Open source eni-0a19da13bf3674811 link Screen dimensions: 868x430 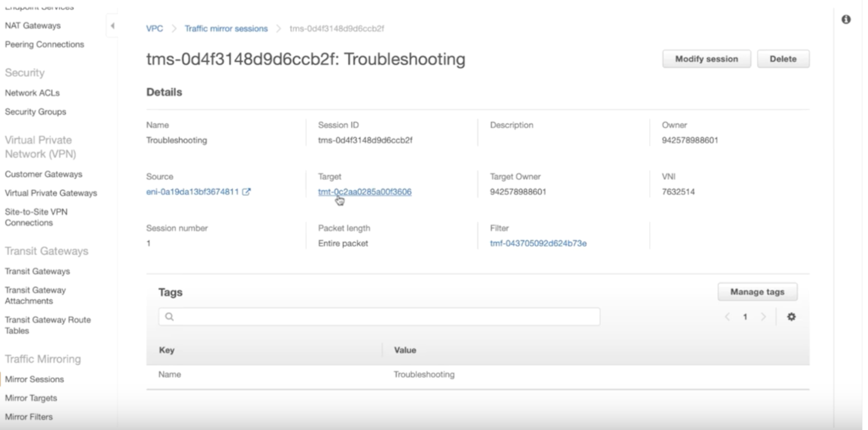[x=193, y=192]
